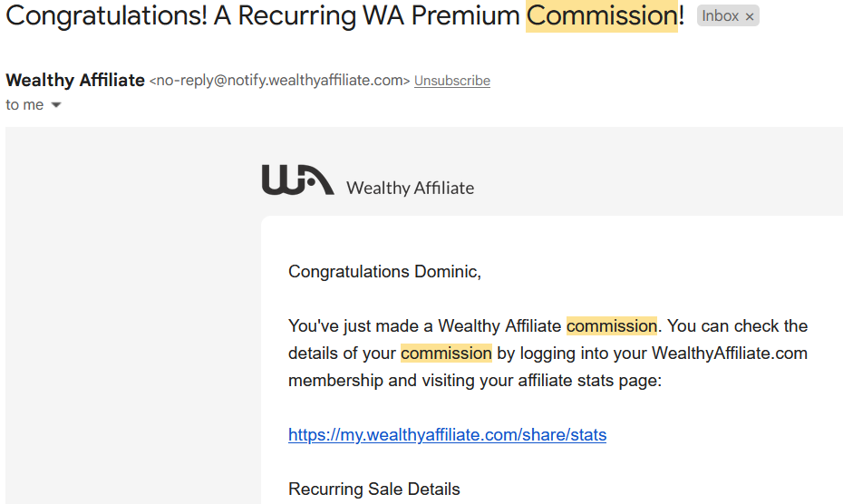The height and width of the screenshot is (504, 843).
Task: Click the word 'Congratulations!' in the subject line
Action: (106, 15)
